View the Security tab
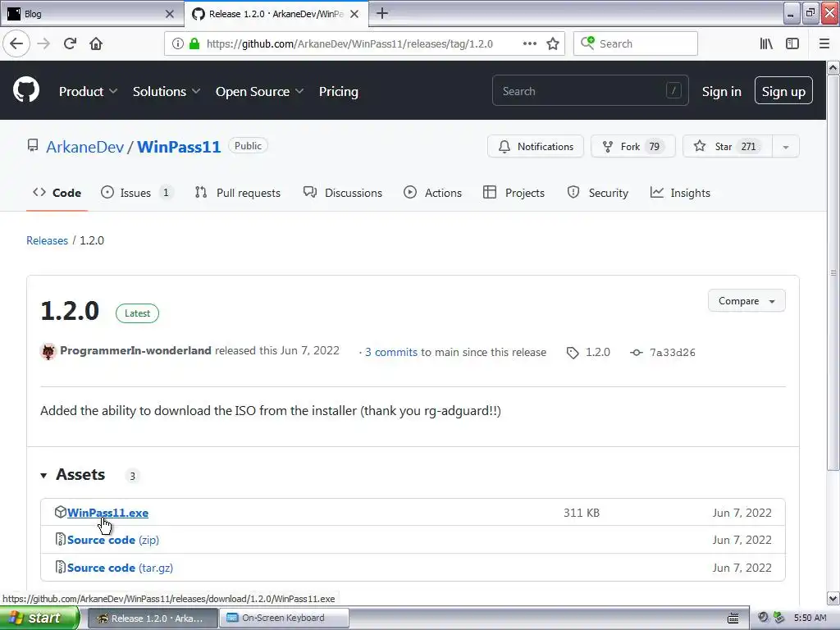This screenshot has width=840, height=630. click(x=597, y=193)
